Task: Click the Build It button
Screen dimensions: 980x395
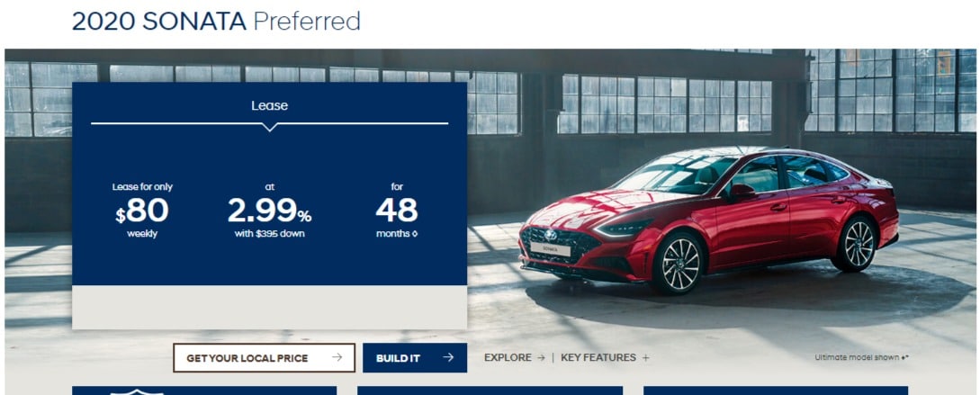Action: tap(415, 357)
